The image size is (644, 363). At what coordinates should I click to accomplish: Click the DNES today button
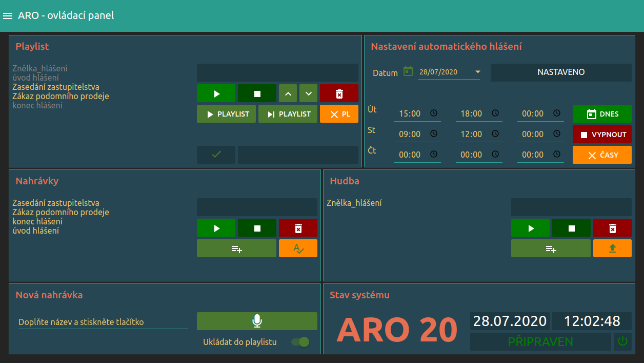pos(602,114)
